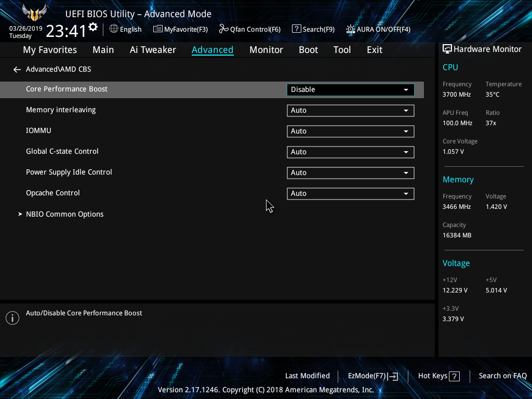Switch to Ai Tweaker tab
Screen dimensions: 532x399
click(153, 50)
